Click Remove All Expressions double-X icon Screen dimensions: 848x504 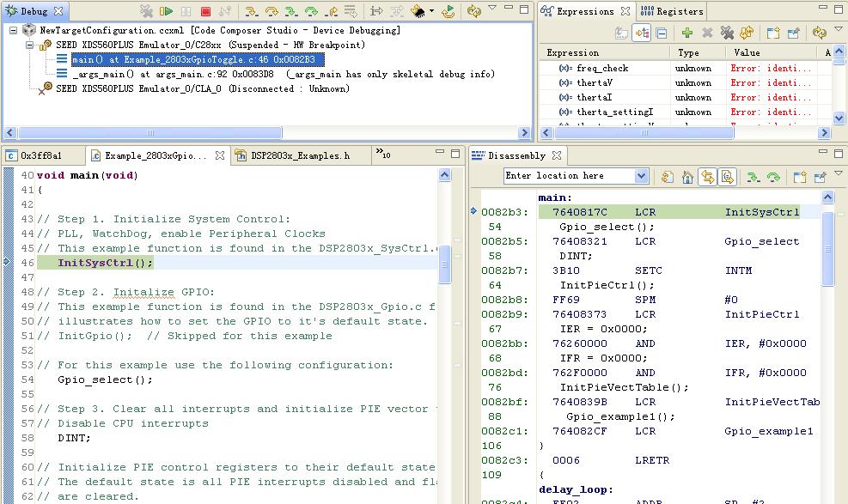[727, 33]
